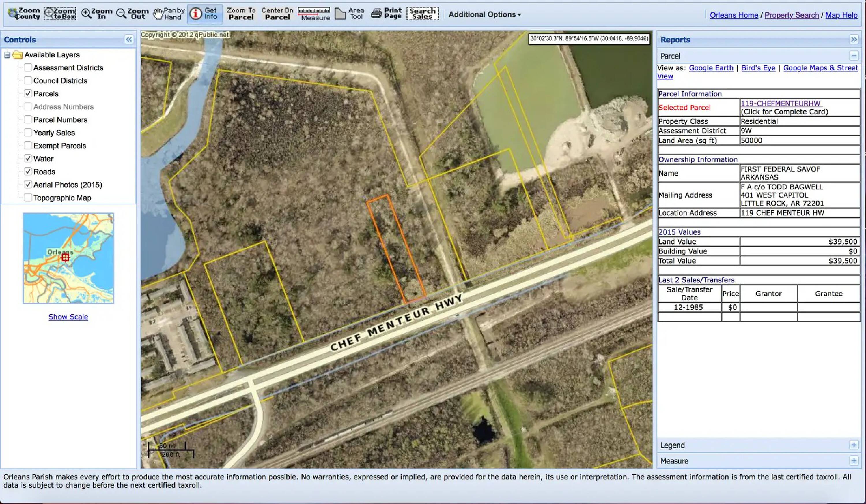Select the Zoom to Box tool
The height and width of the screenshot is (504, 866).
(x=60, y=14)
